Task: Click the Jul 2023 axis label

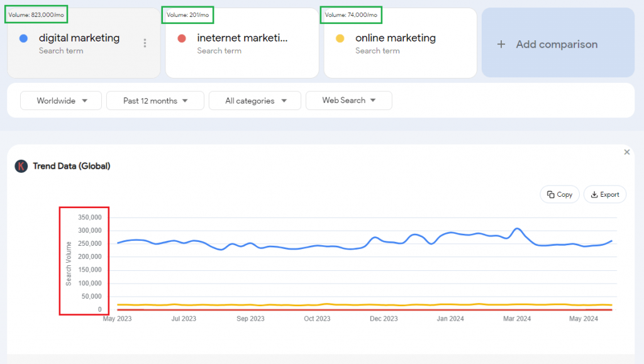Action: point(184,319)
